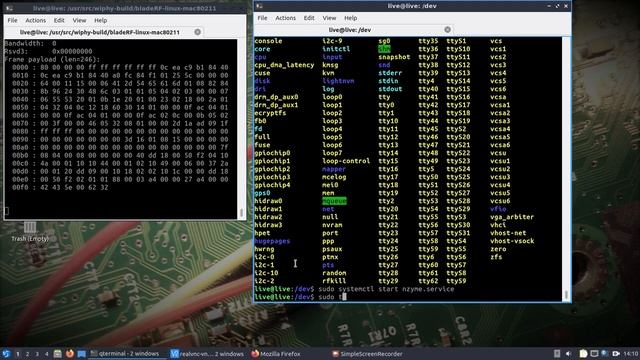Open File menu in the /dev terminal window
Screen dimensions: 640x360
pyautogui.click(x=262, y=18)
